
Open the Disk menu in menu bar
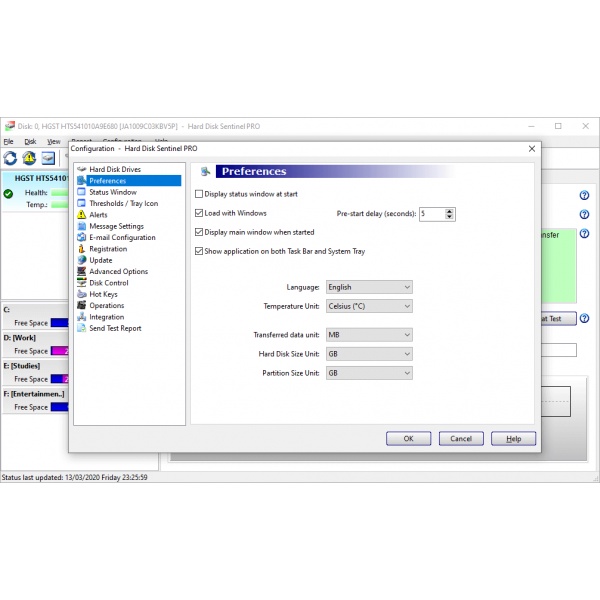pos(30,142)
